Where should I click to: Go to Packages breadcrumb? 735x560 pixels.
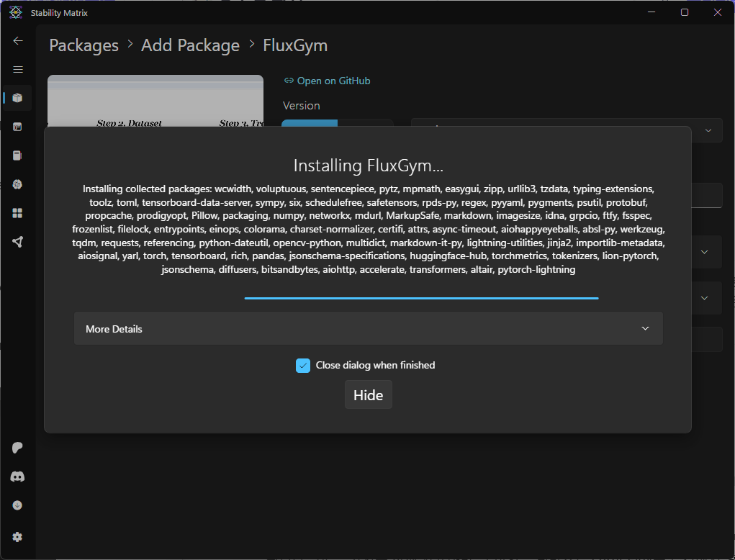tap(84, 45)
